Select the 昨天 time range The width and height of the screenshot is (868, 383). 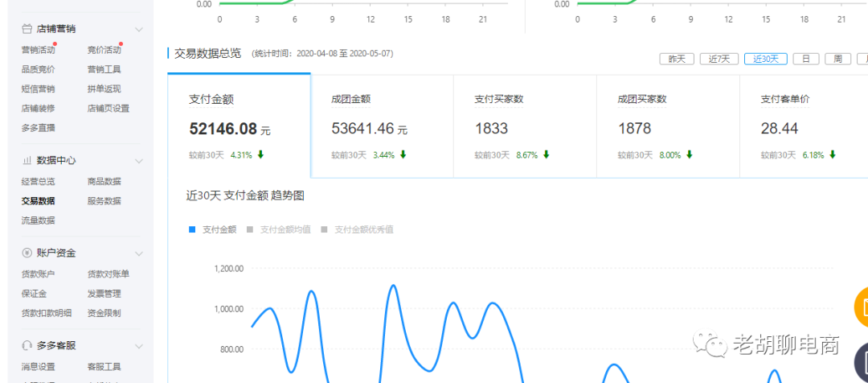677,59
